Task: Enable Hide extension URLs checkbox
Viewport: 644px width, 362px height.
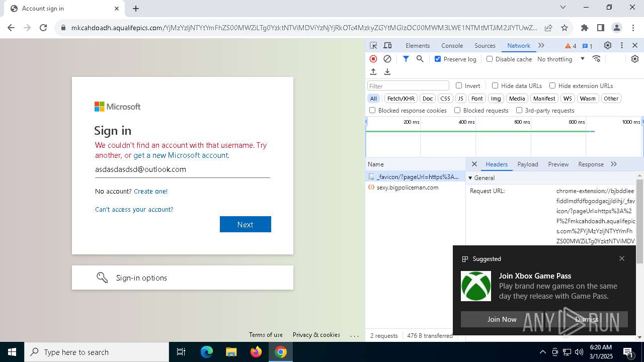Action: [x=552, y=85]
